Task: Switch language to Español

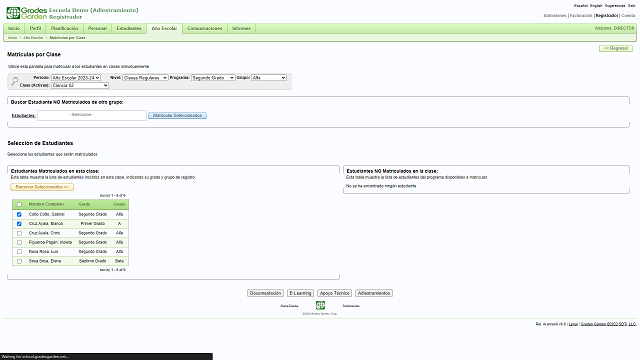Action: pyautogui.click(x=581, y=6)
